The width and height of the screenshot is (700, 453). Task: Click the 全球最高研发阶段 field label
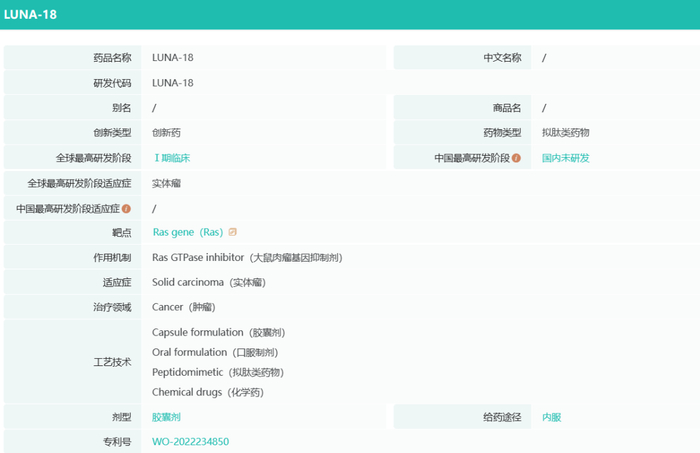point(93,158)
